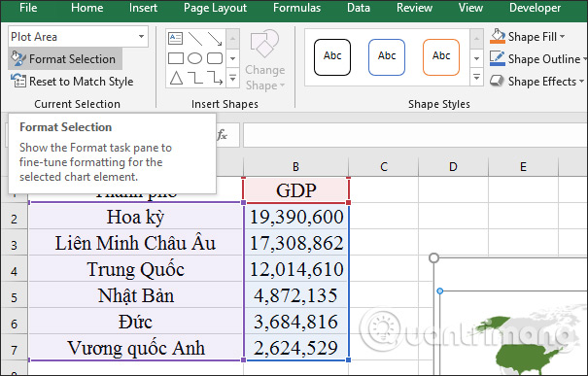Select the arrow line shape
Screen dimensions: 588x376
215,38
